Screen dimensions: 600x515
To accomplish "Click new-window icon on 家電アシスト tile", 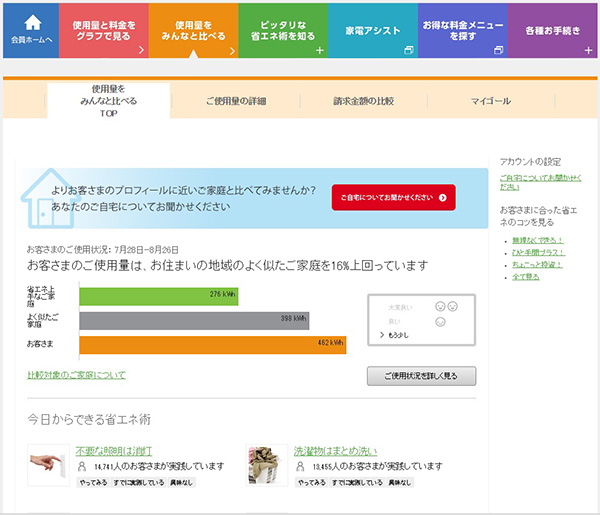I will (x=409, y=50).
